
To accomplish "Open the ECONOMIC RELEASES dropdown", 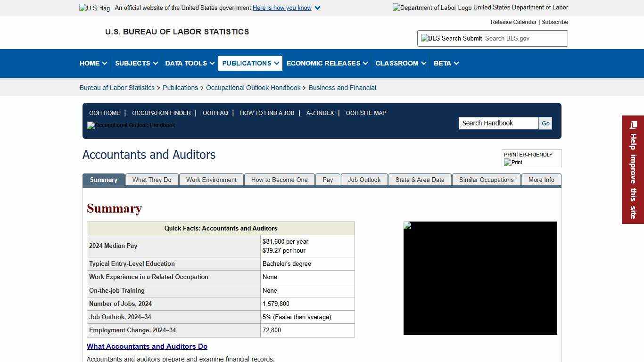I will (x=326, y=63).
